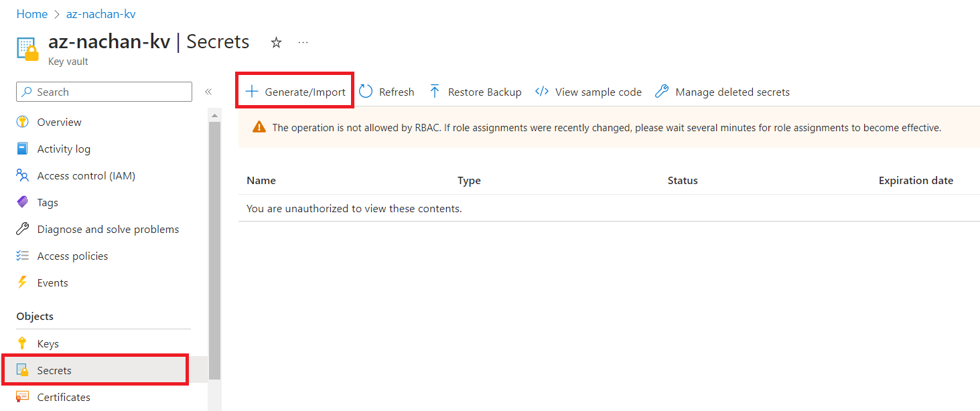Click the Restore Backup upload arrow icon
The image size is (980, 411).
[x=435, y=92]
